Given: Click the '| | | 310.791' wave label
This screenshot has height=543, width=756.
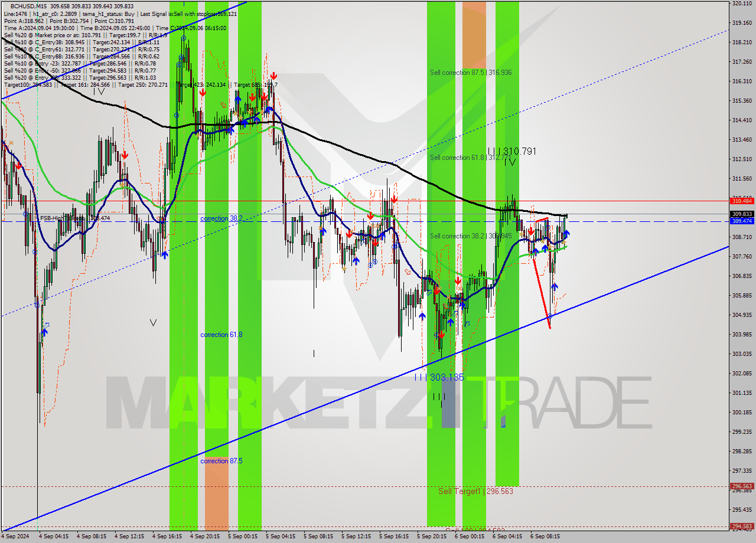Looking at the screenshot, I should coord(512,152).
